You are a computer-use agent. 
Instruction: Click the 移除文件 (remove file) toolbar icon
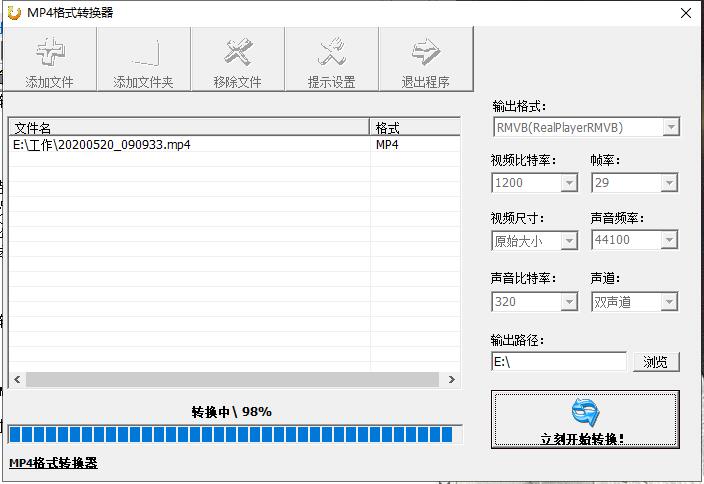click(x=238, y=59)
